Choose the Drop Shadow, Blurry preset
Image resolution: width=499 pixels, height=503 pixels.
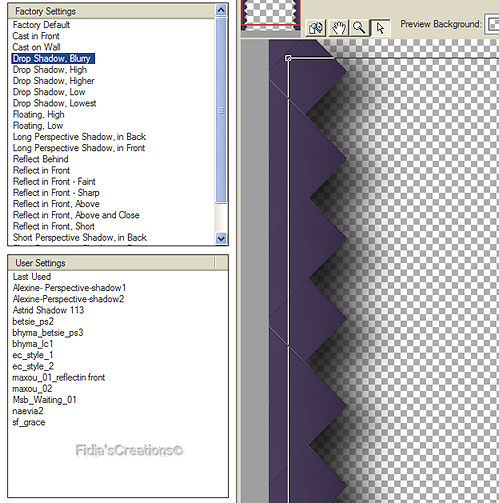pos(53,59)
